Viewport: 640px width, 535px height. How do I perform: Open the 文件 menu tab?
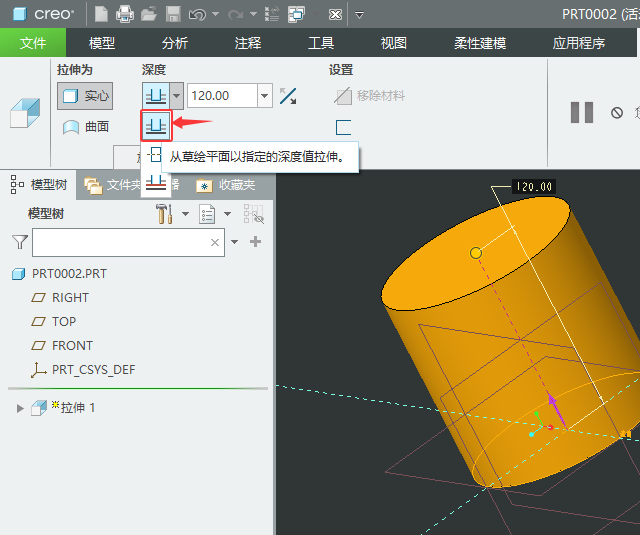(x=33, y=43)
